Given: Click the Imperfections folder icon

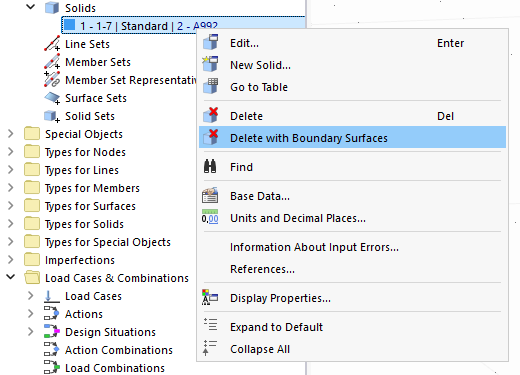Looking at the screenshot, I should click(x=32, y=260).
